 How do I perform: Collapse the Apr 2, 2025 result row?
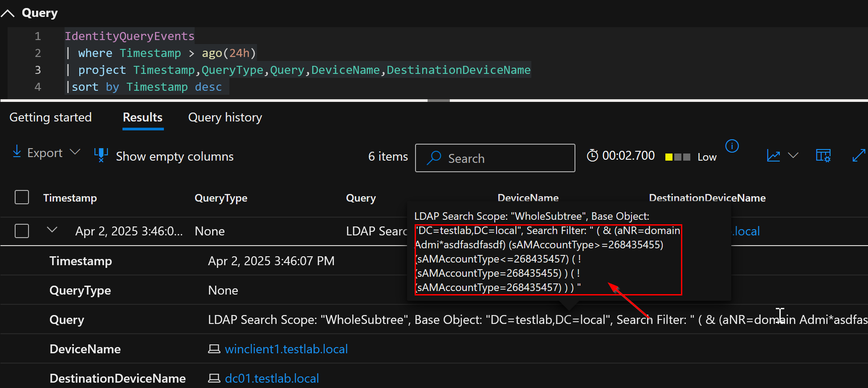pyautogui.click(x=52, y=230)
